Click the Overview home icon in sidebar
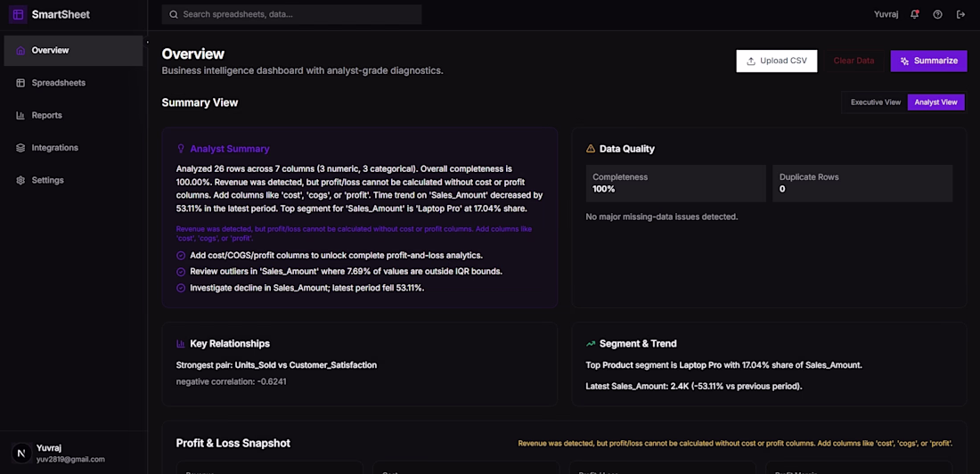The image size is (980, 474). pos(20,51)
